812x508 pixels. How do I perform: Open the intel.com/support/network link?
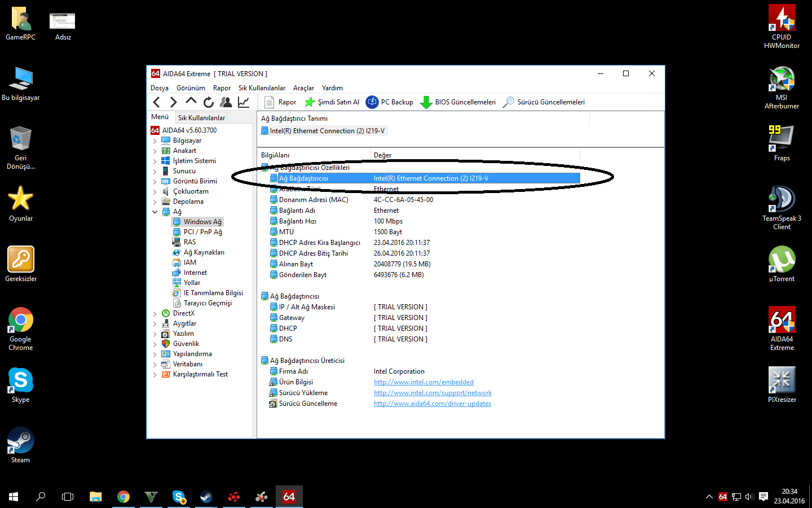point(433,393)
